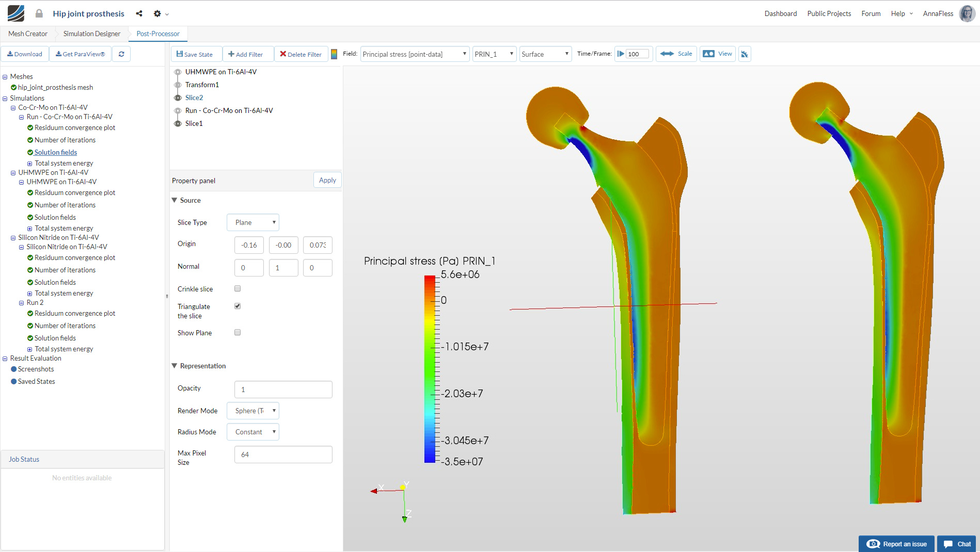Open the Slice Type Plane dropdown
980x552 pixels.
(253, 223)
